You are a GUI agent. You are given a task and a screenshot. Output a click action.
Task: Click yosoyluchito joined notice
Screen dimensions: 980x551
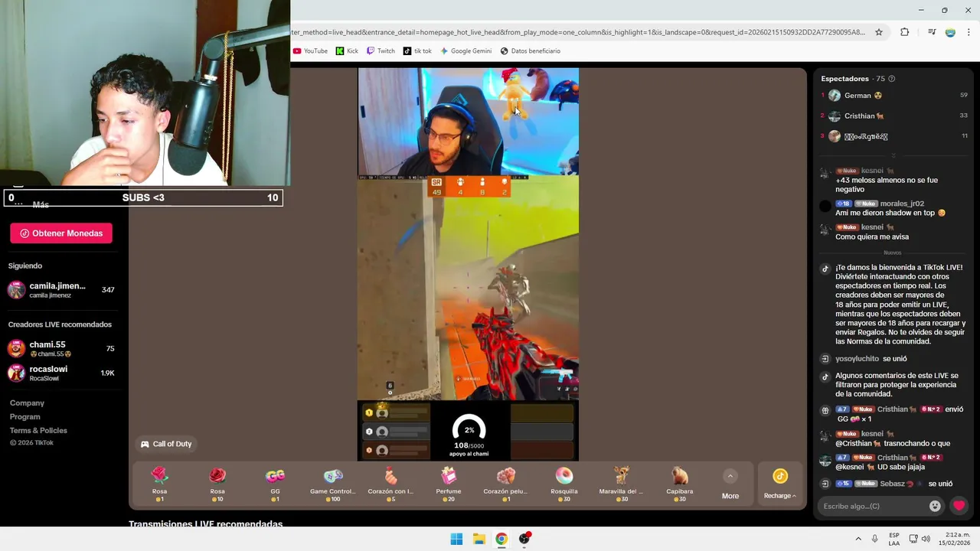[871, 359]
